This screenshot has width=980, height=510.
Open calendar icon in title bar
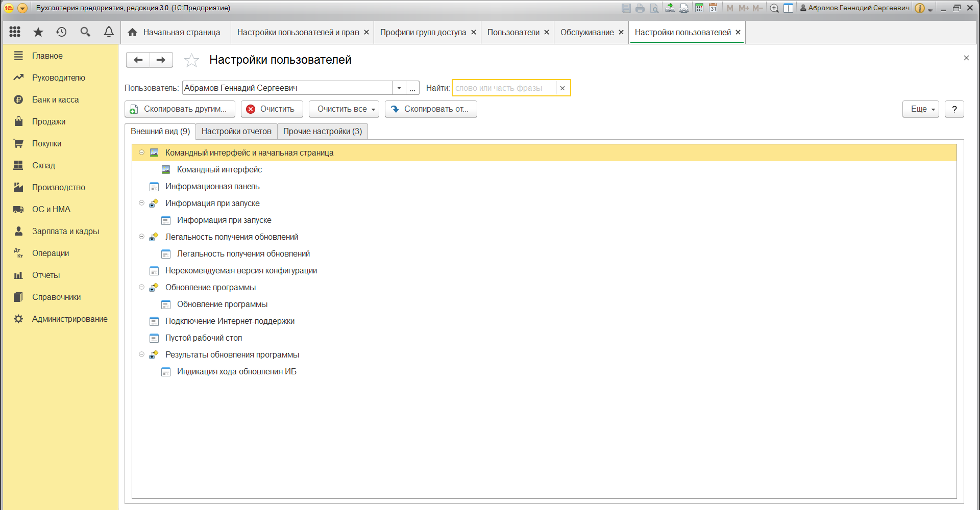click(x=713, y=8)
